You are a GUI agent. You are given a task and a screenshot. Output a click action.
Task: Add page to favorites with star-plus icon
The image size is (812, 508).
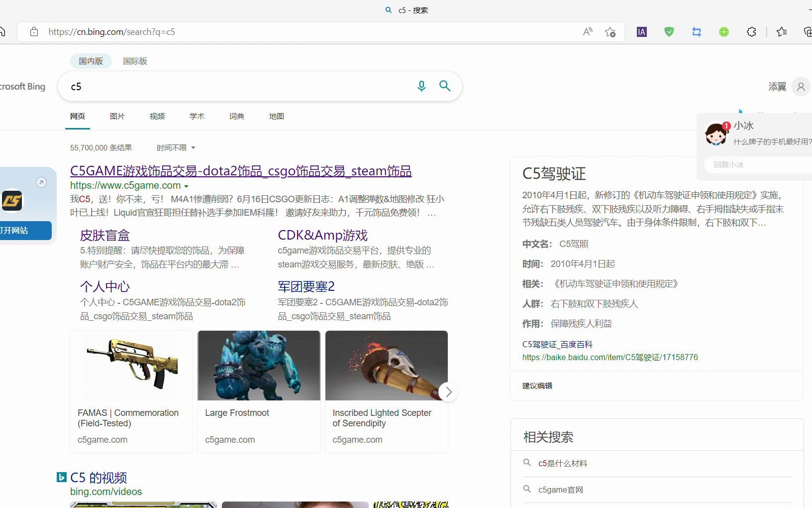610,32
